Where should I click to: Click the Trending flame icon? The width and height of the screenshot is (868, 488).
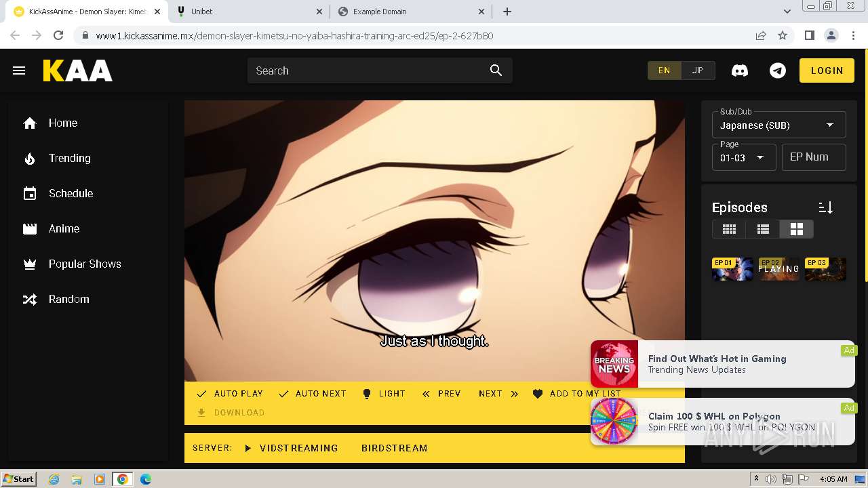pos(30,159)
